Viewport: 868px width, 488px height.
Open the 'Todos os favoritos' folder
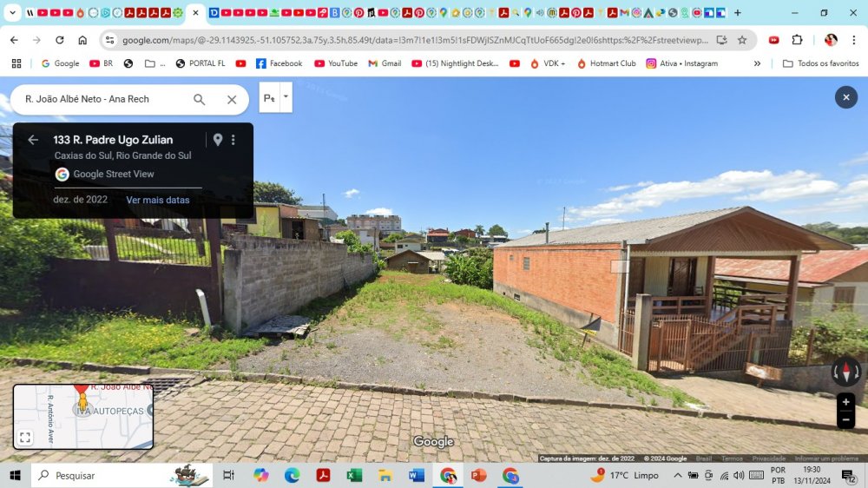click(820, 63)
